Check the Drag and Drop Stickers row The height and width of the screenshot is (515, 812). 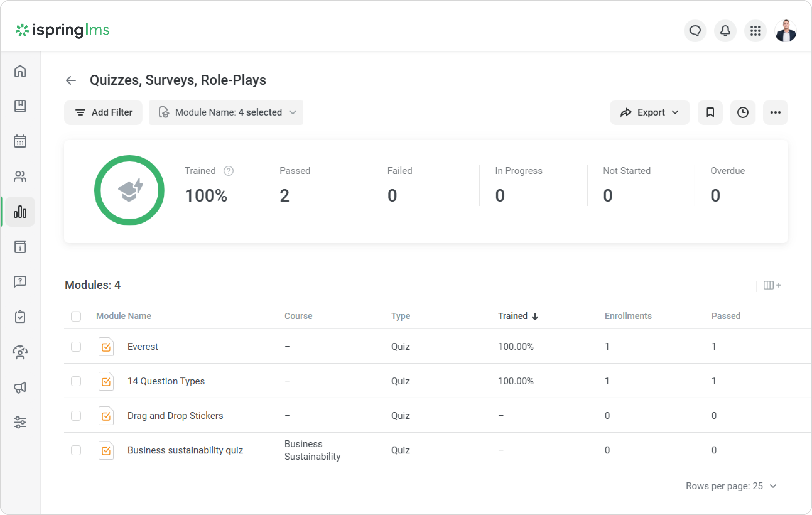[76, 416]
